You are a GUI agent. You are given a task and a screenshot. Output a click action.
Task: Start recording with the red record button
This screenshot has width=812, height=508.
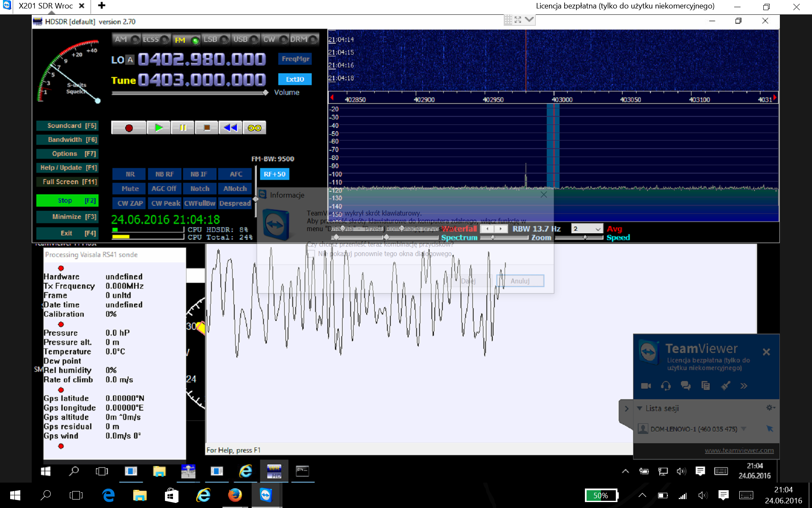click(129, 128)
